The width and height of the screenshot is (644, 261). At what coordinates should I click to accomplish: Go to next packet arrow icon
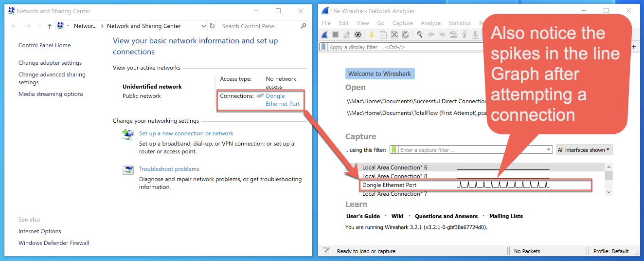[x=442, y=35]
